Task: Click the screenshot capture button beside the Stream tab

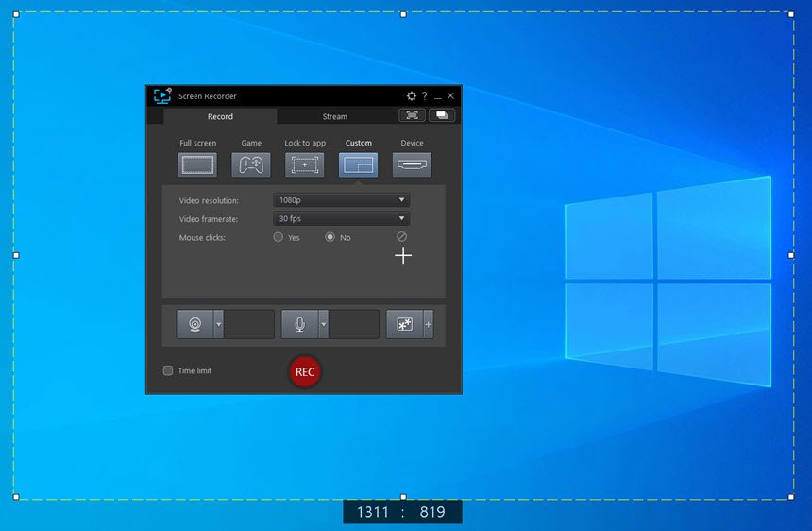Action: (413, 115)
